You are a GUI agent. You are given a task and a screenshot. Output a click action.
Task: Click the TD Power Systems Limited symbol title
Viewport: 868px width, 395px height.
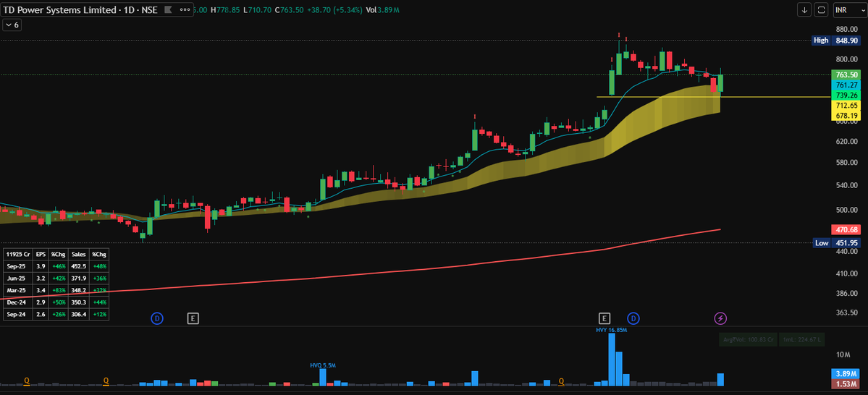click(x=60, y=10)
